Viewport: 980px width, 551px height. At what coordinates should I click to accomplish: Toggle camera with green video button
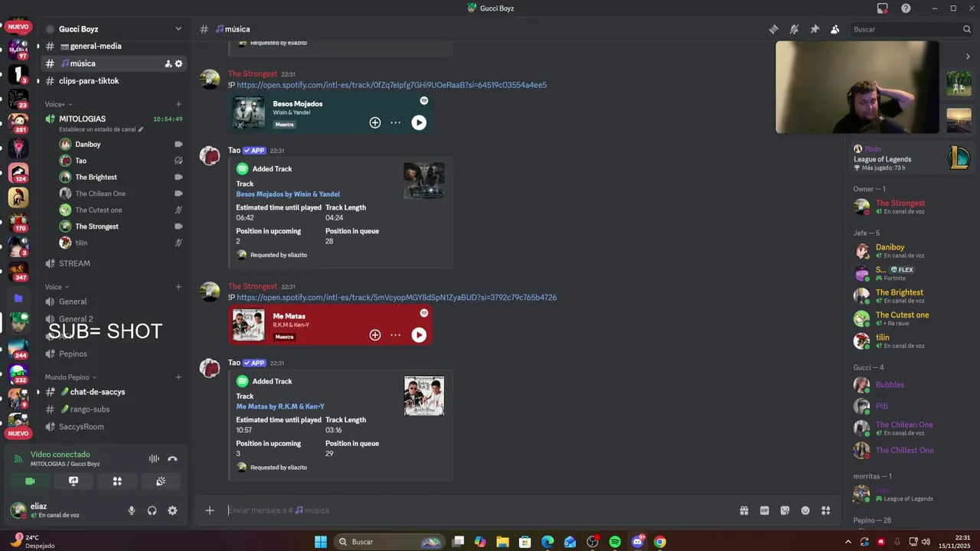click(30, 481)
